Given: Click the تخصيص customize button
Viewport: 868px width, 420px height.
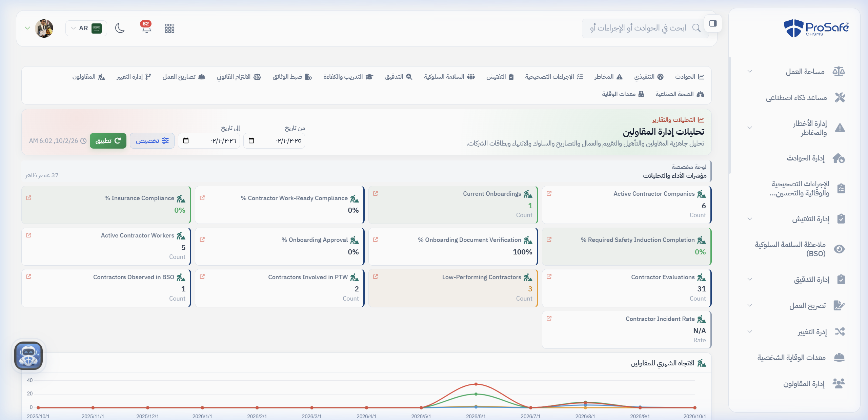Looking at the screenshot, I should coord(152,141).
